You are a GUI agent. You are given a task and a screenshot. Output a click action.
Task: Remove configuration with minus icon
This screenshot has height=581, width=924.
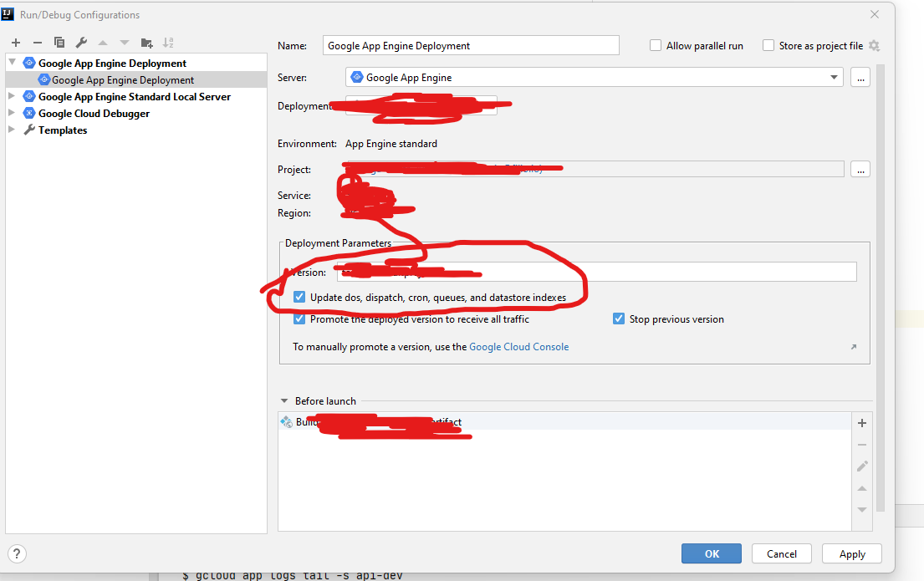[38, 43]
